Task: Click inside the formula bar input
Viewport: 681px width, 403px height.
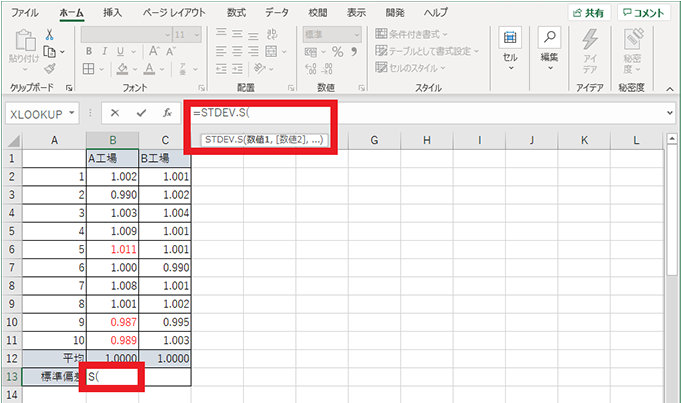Action: (x=427, y=113)
